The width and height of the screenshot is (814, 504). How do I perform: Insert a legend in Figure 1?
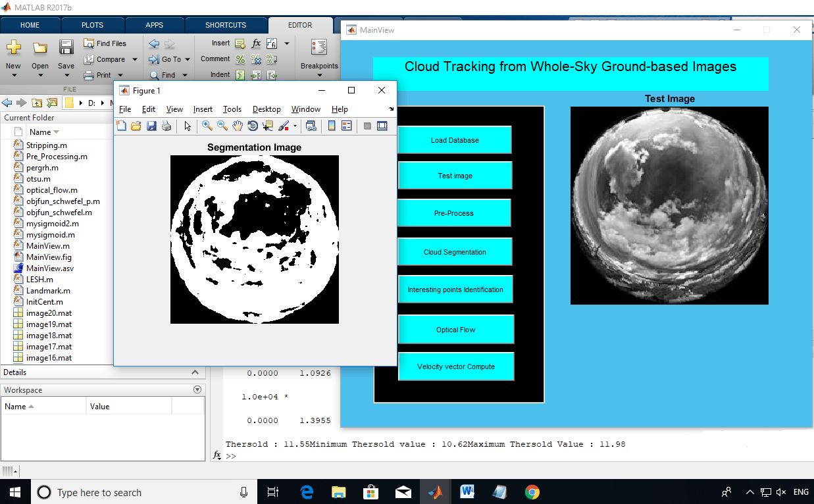(346, 126)
